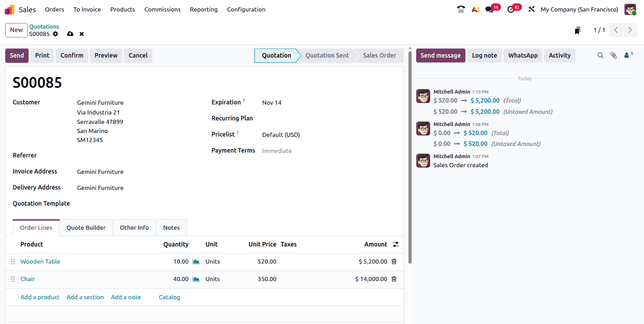Open the margin graph icon on Wooden Table line
This screenshot has height=324, width=644.
coord(196,261)
